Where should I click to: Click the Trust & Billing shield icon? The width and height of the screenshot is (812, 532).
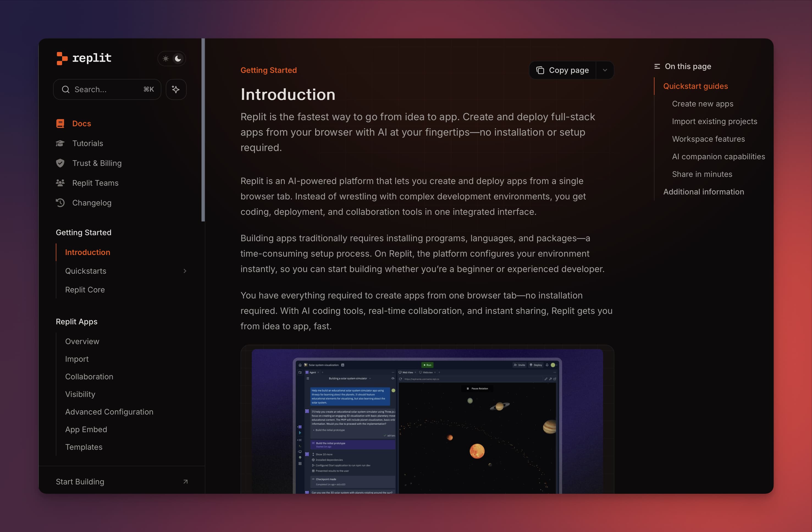(x=60, y=163)
